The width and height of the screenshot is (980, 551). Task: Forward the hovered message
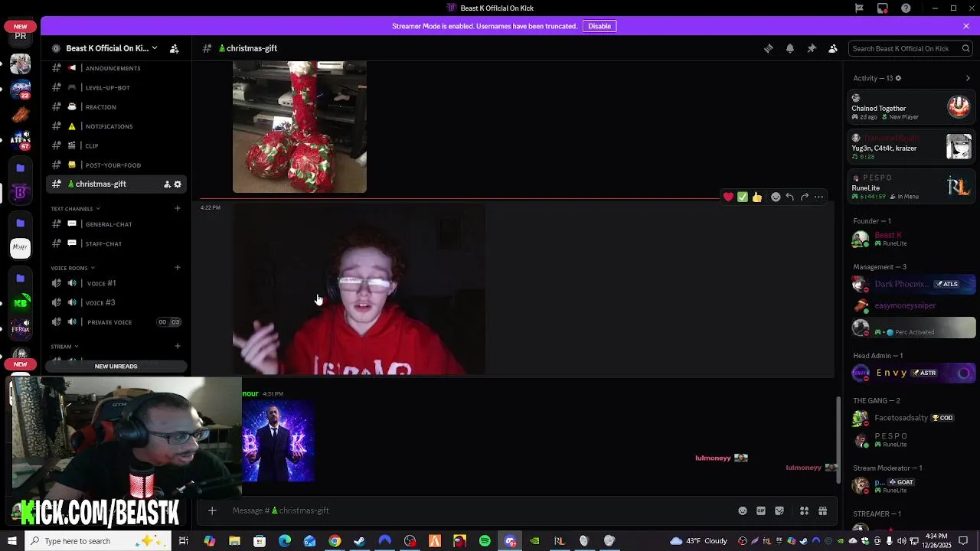tap(804, 197)
